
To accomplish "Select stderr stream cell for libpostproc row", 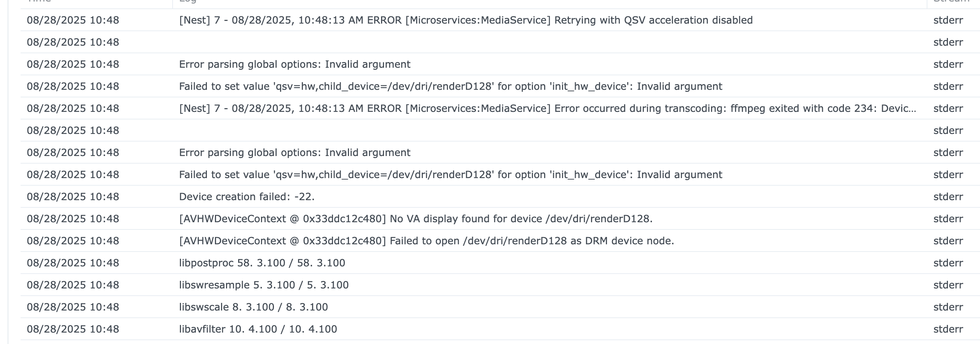I will 948,263.
